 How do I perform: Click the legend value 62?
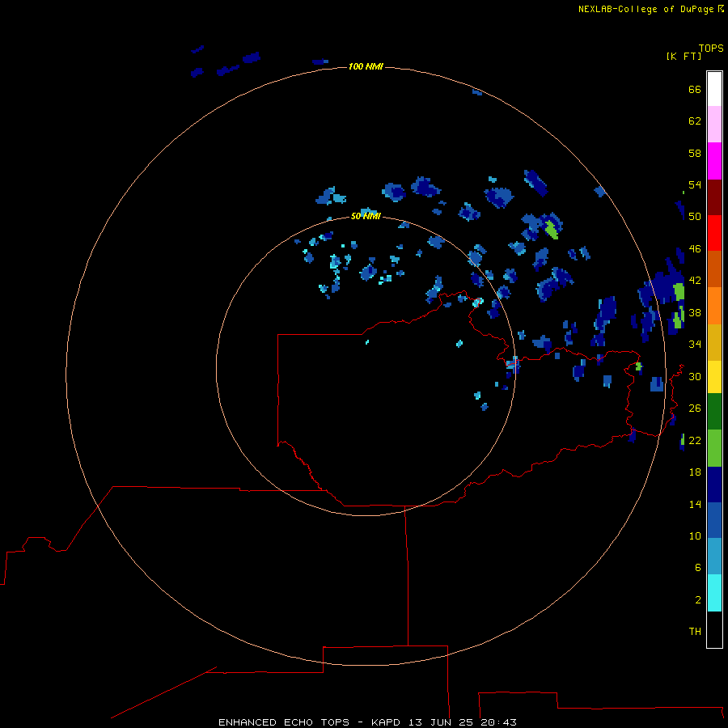695,121
